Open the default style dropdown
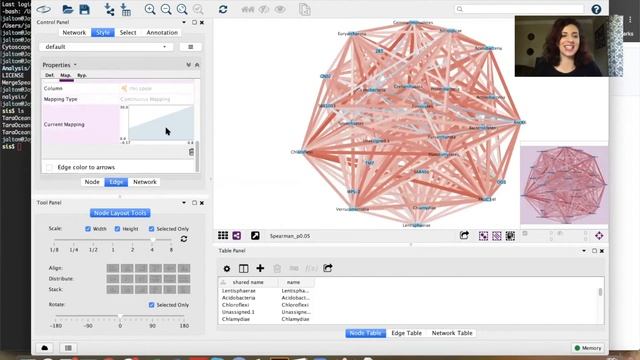 [x=106, y=47]
